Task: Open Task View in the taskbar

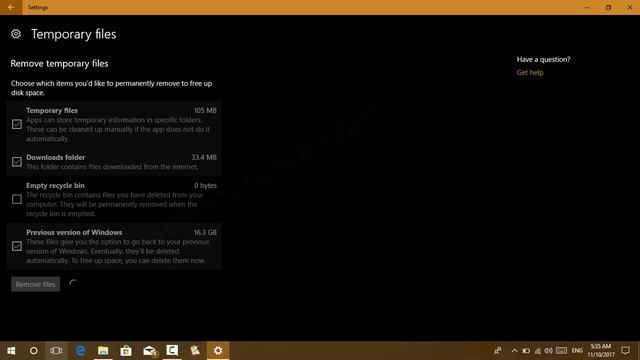Action: point(56,351)
